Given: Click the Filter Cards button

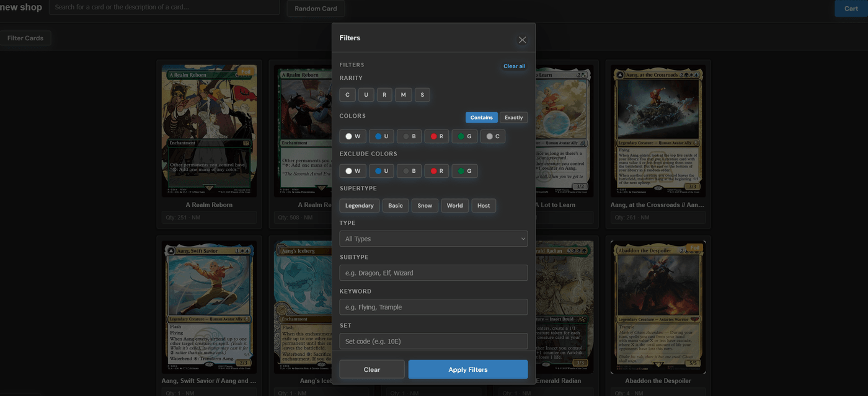Looking at the screenshot, I should click(25, 38).
